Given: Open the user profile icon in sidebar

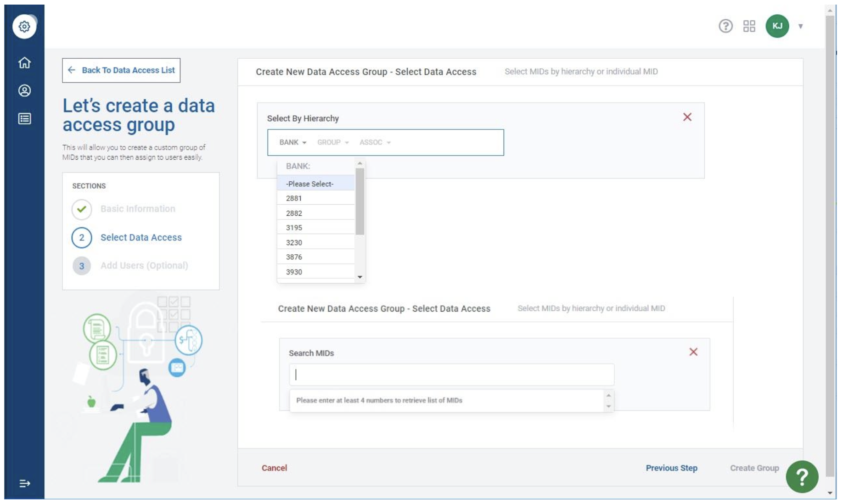Looking at the screenshot, I should pos(24,90).
